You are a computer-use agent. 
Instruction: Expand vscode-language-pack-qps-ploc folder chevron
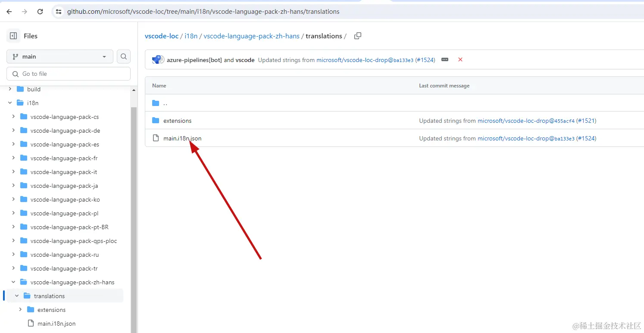point(13,241)
